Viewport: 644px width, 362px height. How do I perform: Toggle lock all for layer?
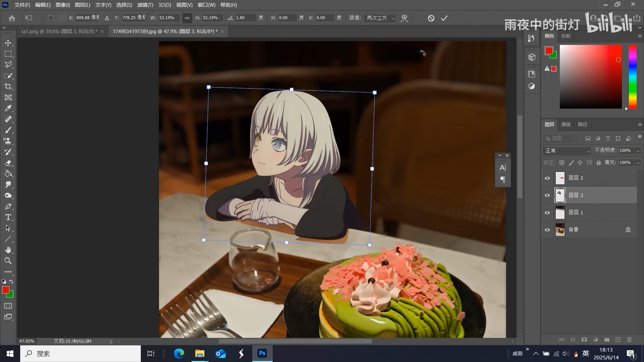[598, 163]
